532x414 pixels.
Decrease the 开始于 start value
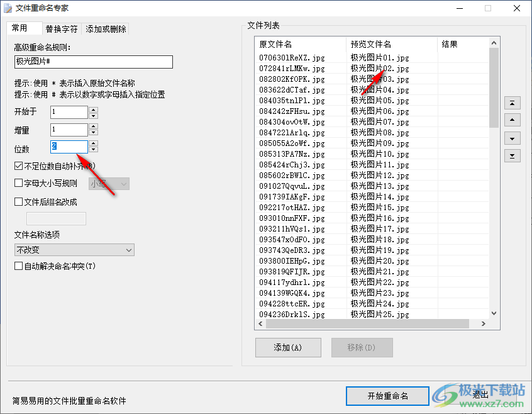point(93,116)
